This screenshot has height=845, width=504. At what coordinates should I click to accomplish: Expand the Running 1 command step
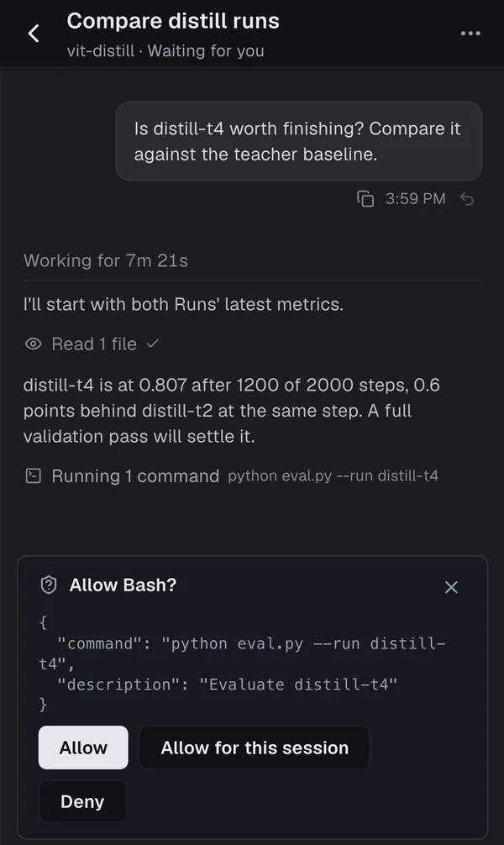[232, 476]
